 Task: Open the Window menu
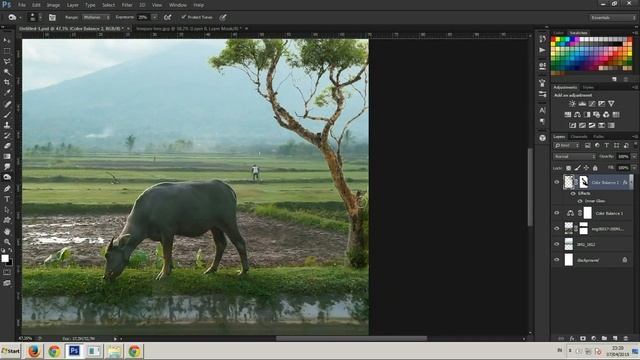tap(178, 5)
